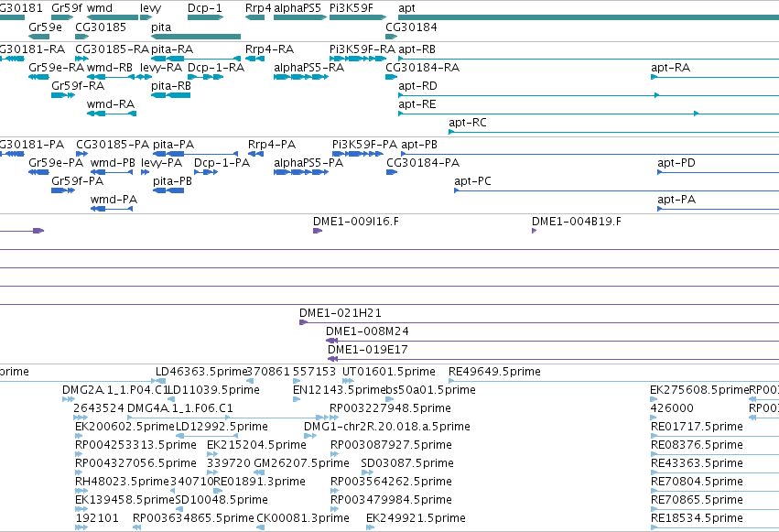Click the pita-PB protein label
This screenshot has width=779, height=532.
coord(172,180)
